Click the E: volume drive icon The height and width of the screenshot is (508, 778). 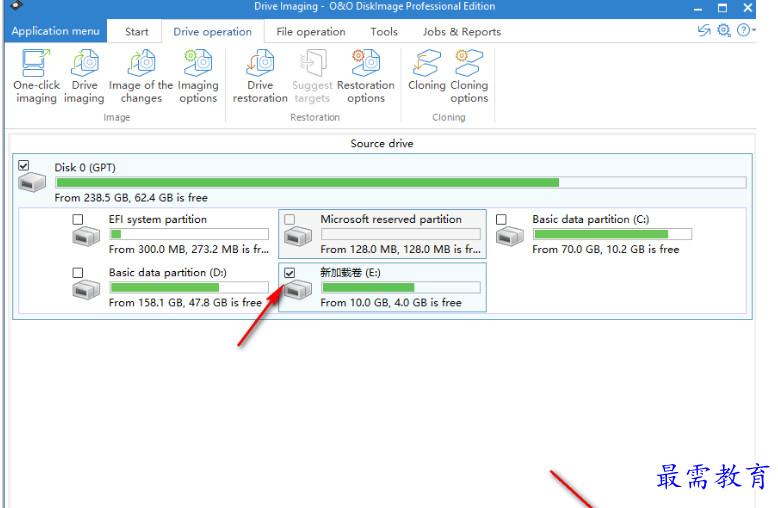(298, 290)
